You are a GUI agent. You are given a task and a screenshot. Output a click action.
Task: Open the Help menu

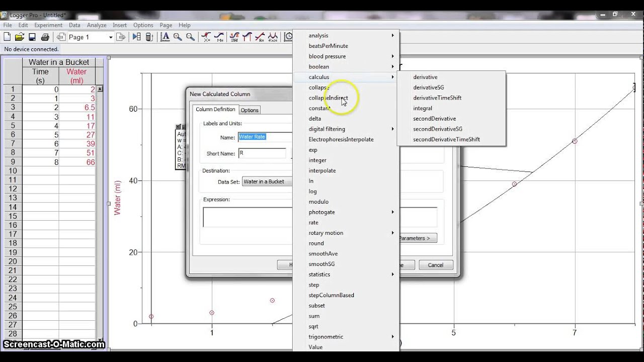pyautogui.click(x=185, y=25)
